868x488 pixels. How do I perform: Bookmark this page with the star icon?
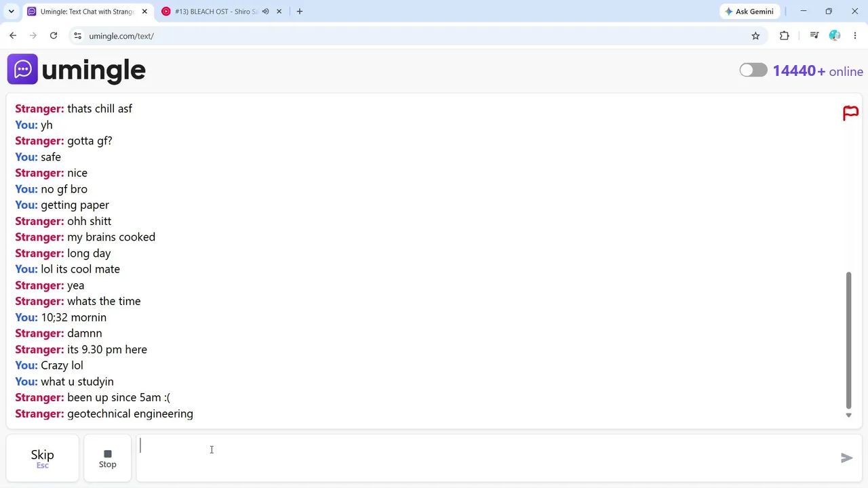coord(755,36)
